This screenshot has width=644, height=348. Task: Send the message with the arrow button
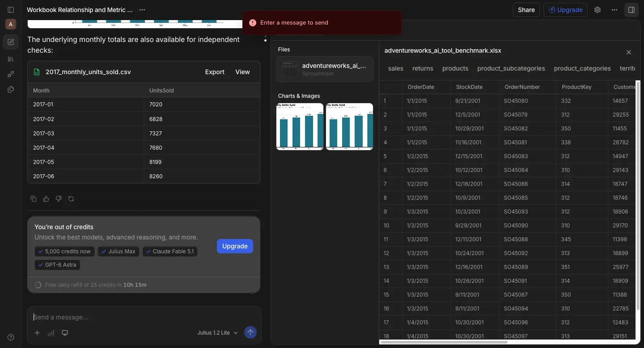coord(250,332)
